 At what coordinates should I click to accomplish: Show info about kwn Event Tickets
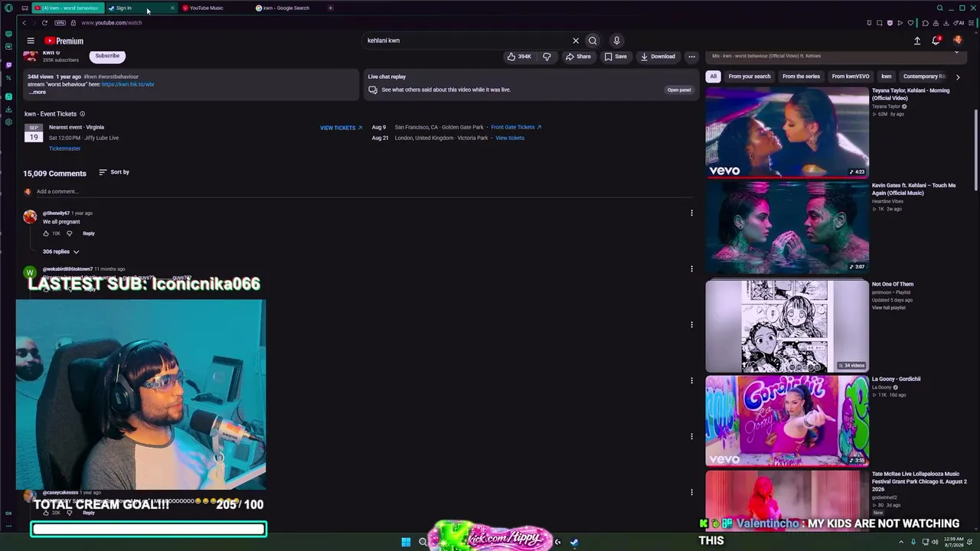(x=82, y=114)
